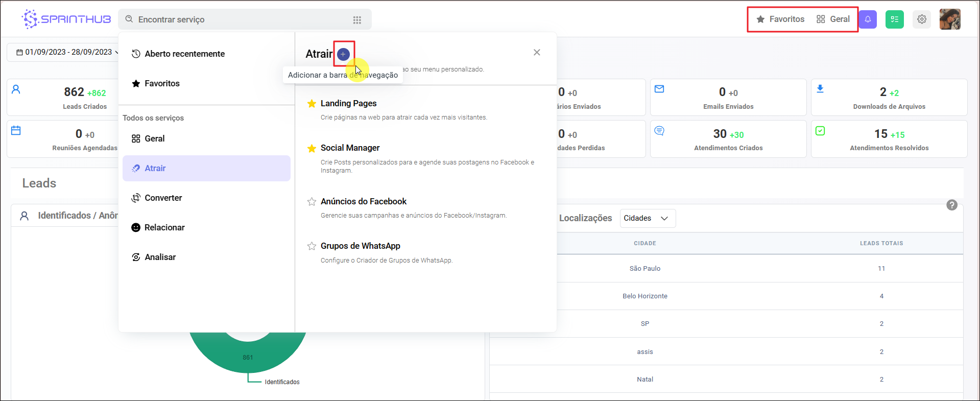This screenshot has width=980, height=401.
Task: Click the services grid icon in search bar
Action: tap(357, 20)
